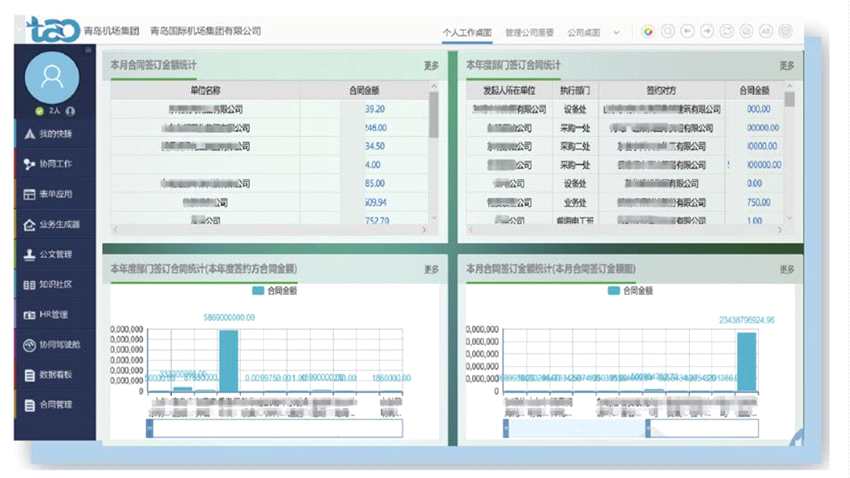
Task: Open 公文管理 document management
Action: 55,254
